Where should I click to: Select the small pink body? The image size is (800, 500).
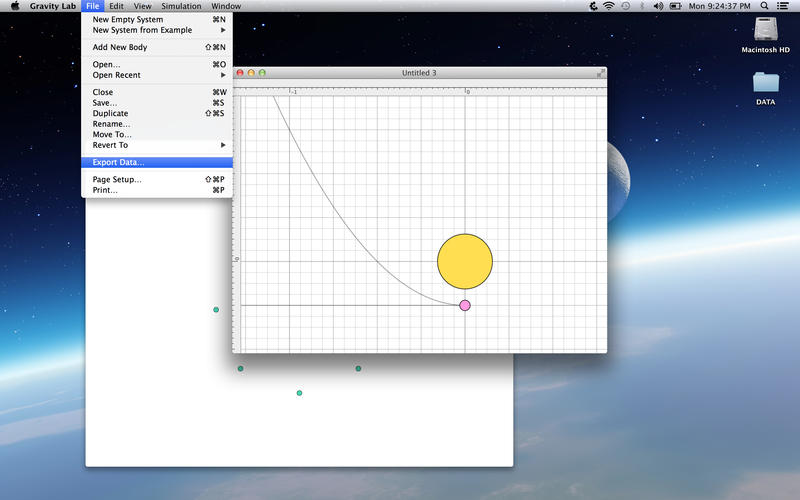pos(465,306)
